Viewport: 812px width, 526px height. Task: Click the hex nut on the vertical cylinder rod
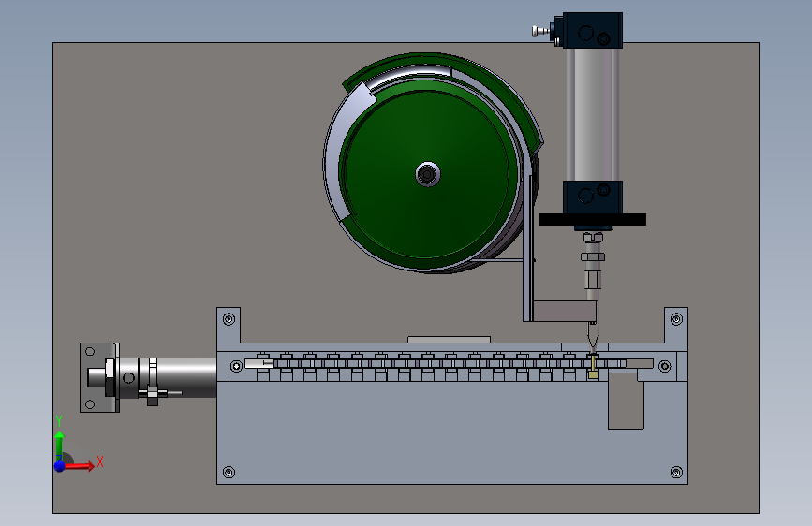[x=593, y=256]
